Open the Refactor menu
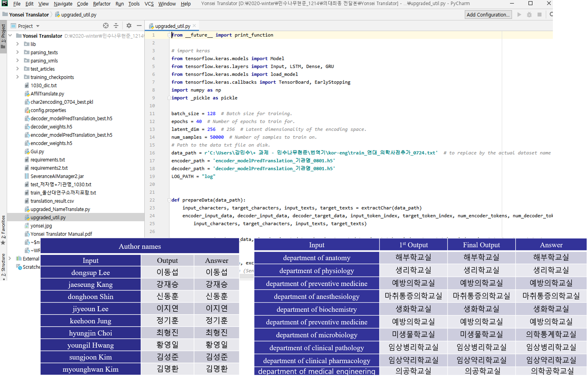The width and height of the screenshot is (588, 378). (102, 4)
